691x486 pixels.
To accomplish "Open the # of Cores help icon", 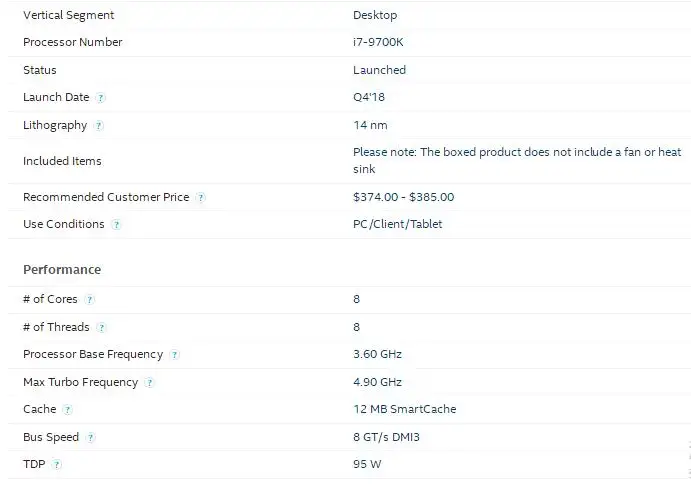I will click(89, 300).
